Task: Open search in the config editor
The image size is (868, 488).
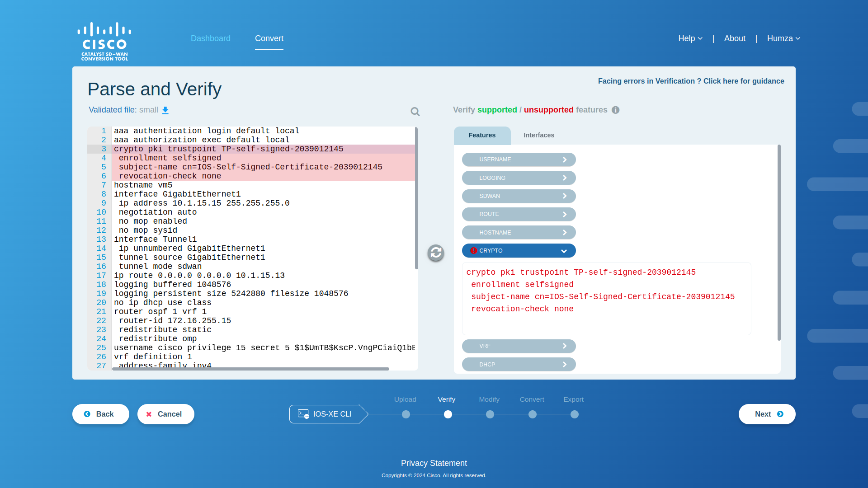Action: pos(415,112)
